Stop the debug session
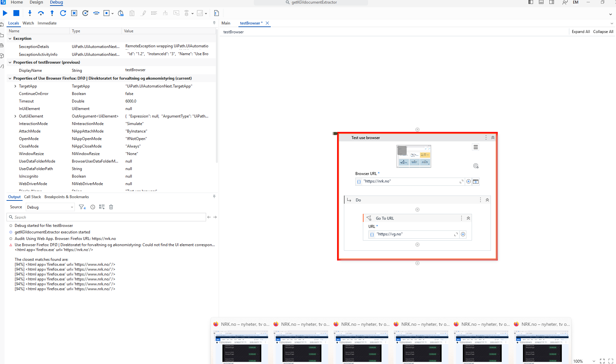Screen dimensions: 616x364 (16, 13)
